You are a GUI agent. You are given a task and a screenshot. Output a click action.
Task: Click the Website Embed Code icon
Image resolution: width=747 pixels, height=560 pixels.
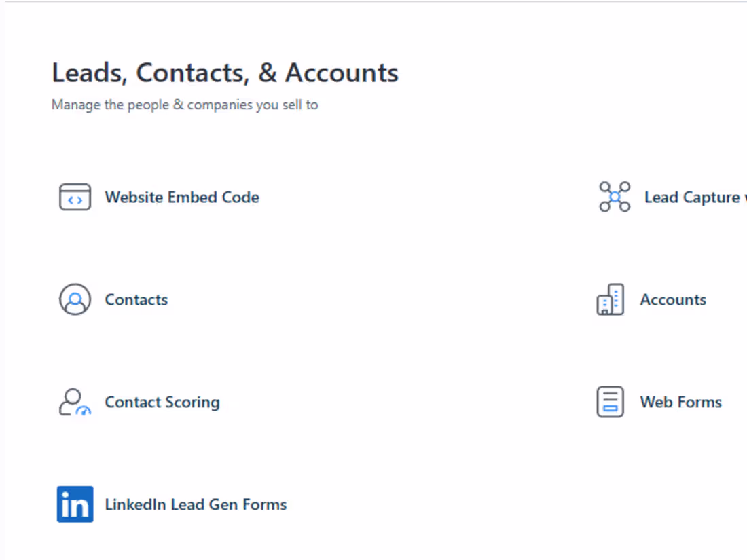[75, 197]
